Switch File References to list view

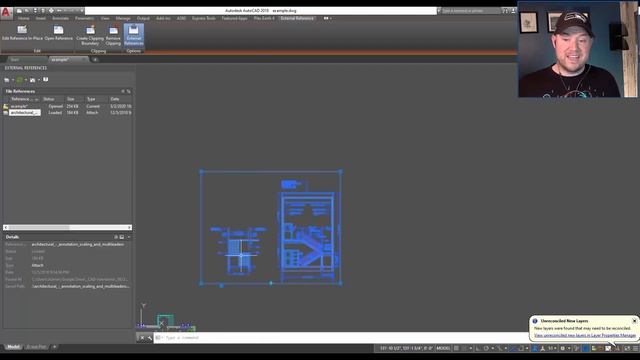point(122,91)
